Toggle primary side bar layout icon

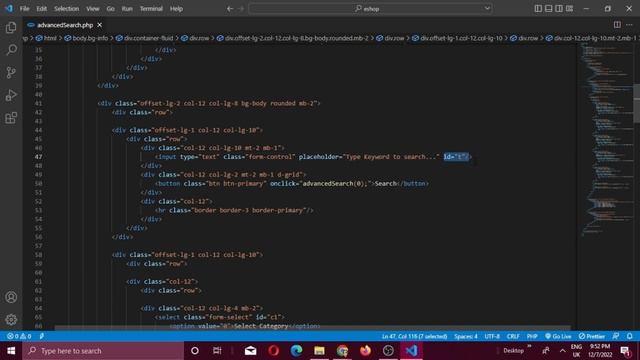click(x=538, y=9)
